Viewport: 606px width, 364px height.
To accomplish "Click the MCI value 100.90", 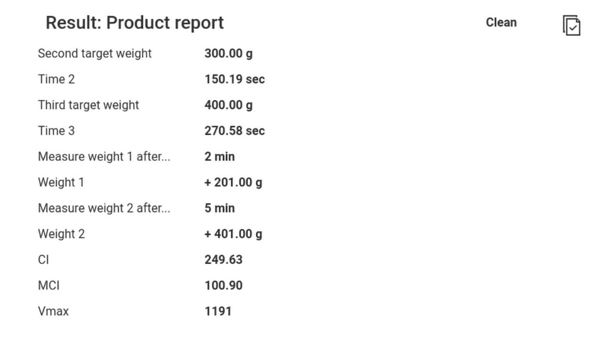I will [x=223, y=286].
